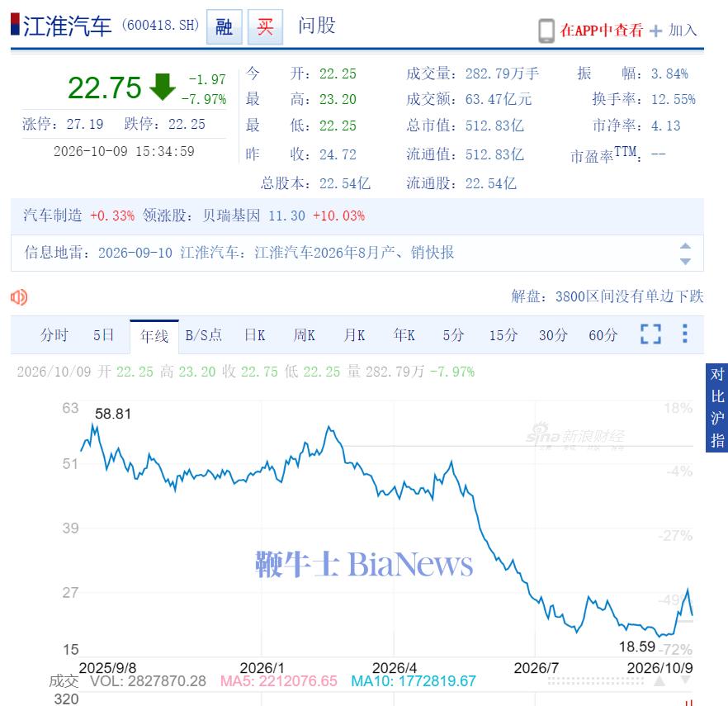Click current price 22.75
This screenshot has height=706, width=728.
(105, 88)
